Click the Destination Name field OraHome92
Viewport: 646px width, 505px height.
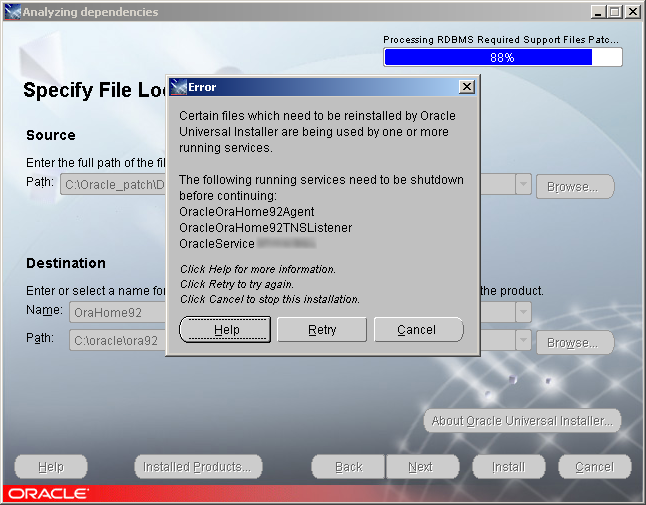pos(118,312)
